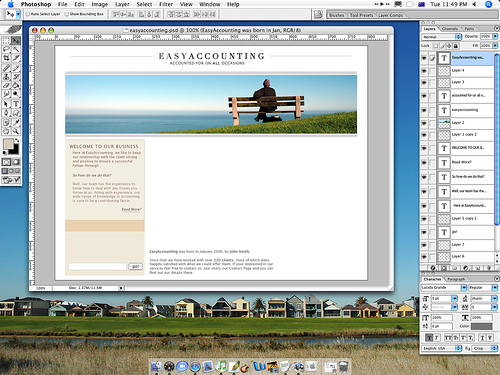Open the Filter menu
The image size is (500, 375).
166,4
